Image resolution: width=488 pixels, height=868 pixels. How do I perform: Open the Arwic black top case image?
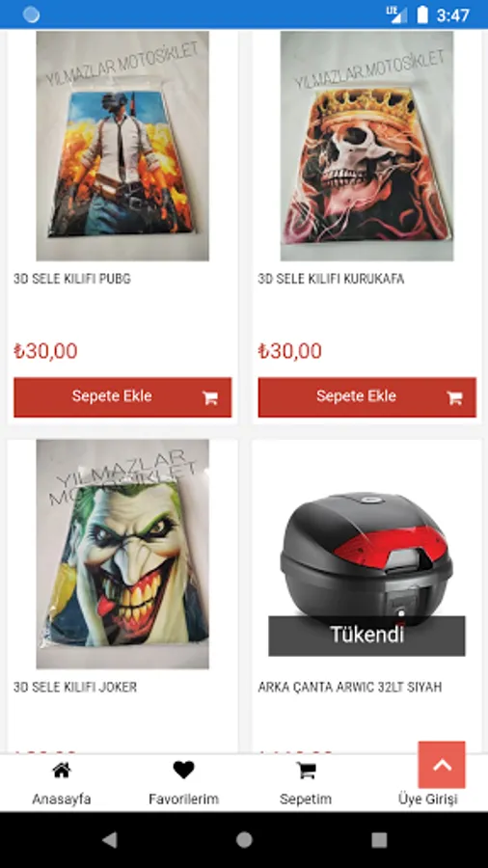click(366, 555)
